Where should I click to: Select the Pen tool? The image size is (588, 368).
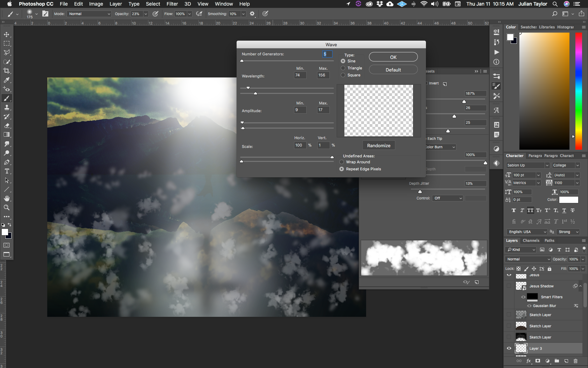pyautogui.click(x=7, y=162)
